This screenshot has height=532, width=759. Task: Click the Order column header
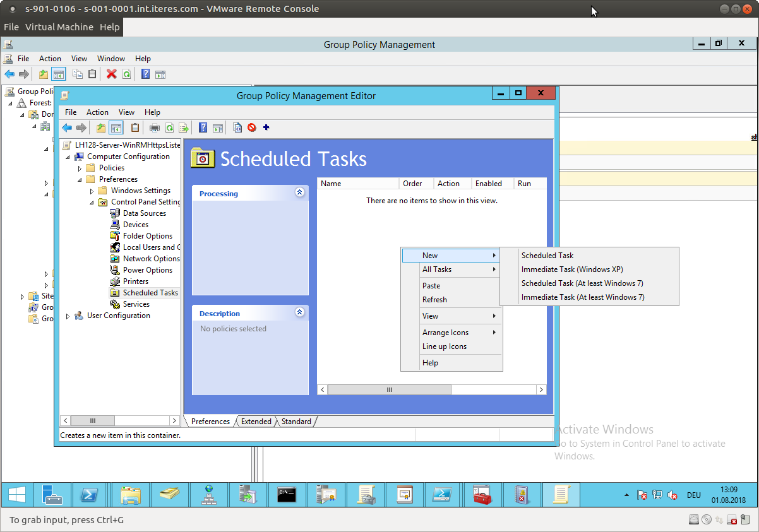tap(417, 184)
